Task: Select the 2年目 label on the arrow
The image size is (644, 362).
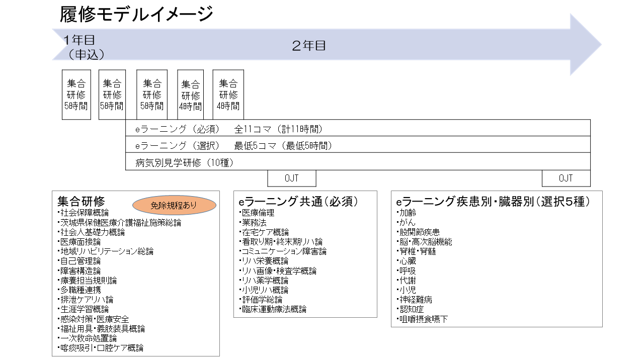Action: tap(309, 46)
